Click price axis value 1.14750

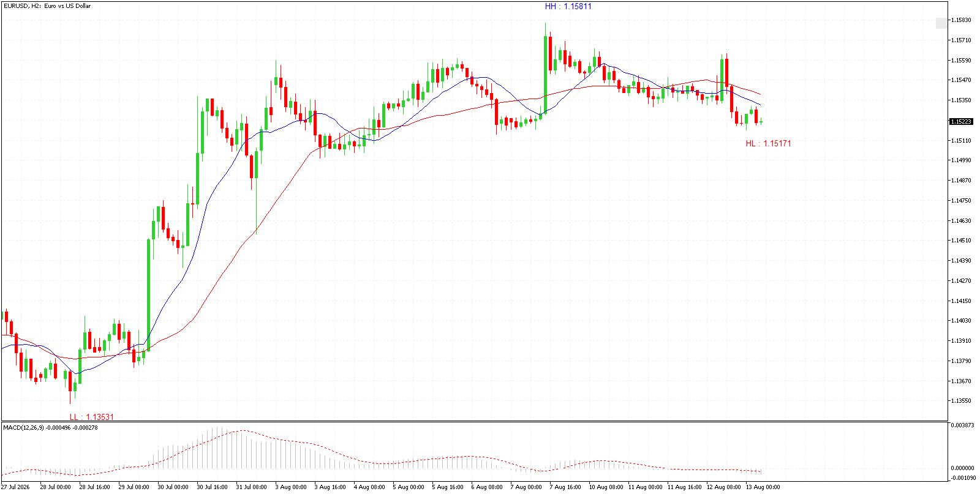pyautogui.click(x=961, y=201)
